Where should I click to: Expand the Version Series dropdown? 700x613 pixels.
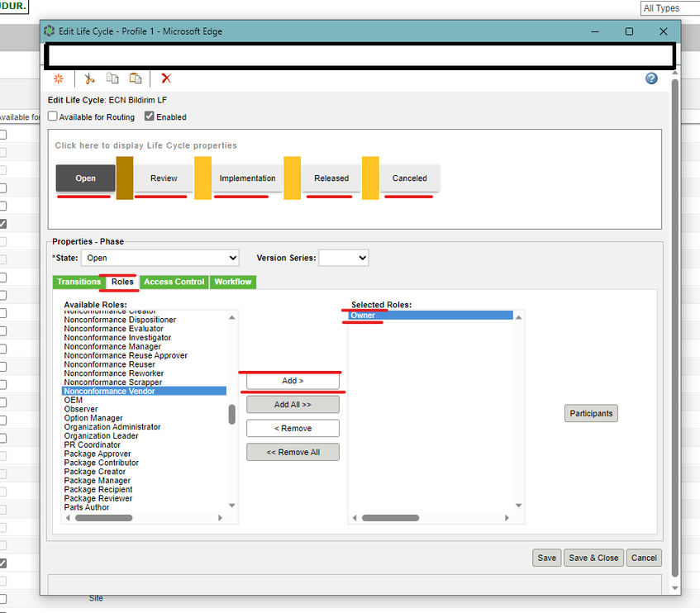click(343, 258)
